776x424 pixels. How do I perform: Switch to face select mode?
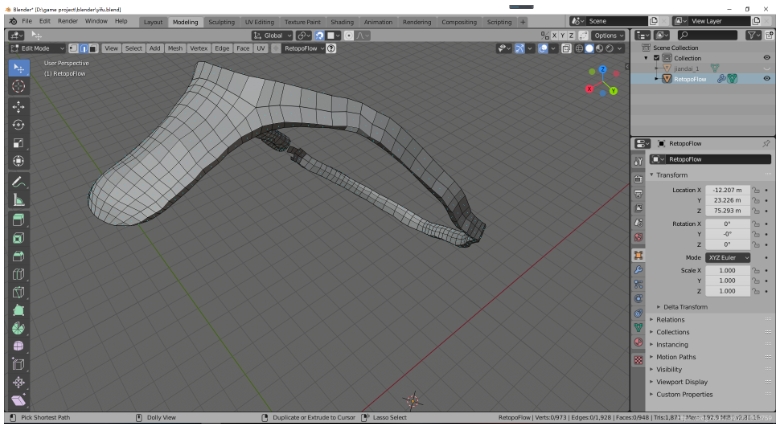coord(93,48)
